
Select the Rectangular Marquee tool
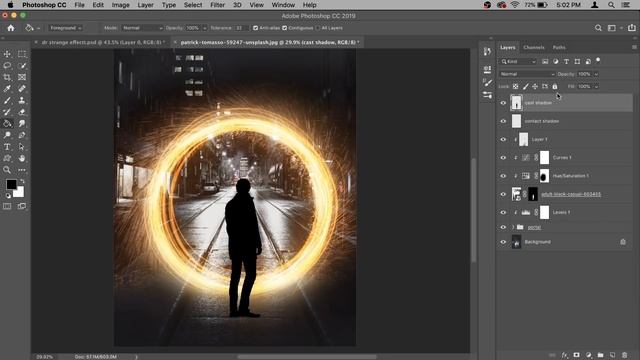click(22, 54)
